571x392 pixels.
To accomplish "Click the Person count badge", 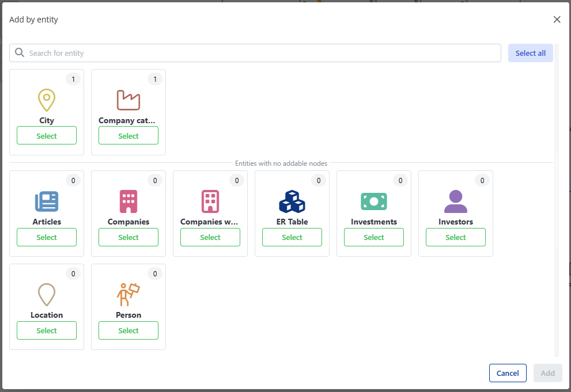I will click(155, 273).
